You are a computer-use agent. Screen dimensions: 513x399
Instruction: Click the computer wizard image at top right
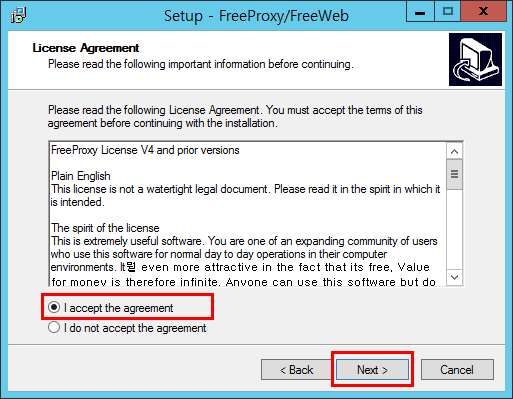tap(475, 59)
